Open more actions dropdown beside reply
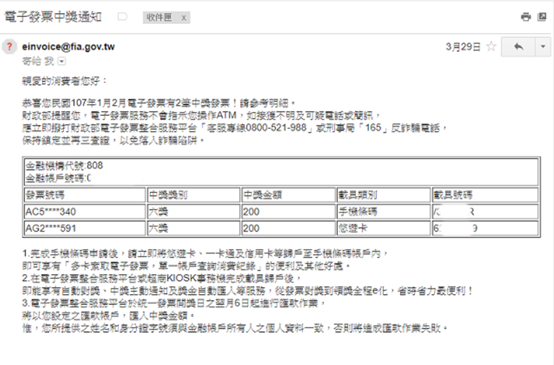 pos(543,47)
